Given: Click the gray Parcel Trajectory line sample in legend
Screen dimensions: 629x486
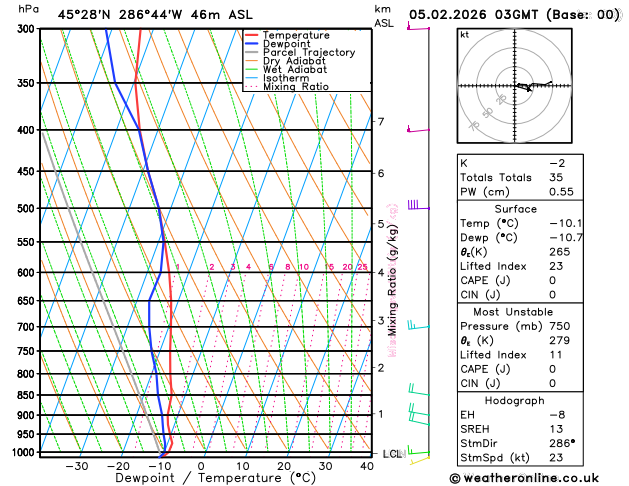Looking at the screenshot, I should (251, 53).
